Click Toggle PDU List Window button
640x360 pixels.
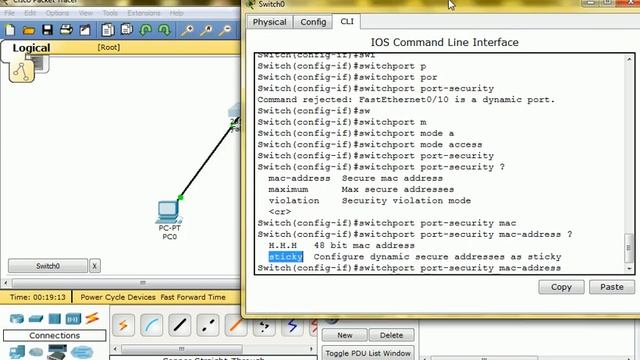click(x=368, y=353)
